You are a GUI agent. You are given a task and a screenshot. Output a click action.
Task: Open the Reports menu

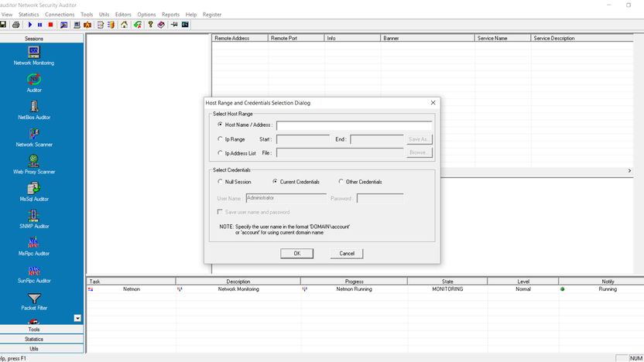170,15
